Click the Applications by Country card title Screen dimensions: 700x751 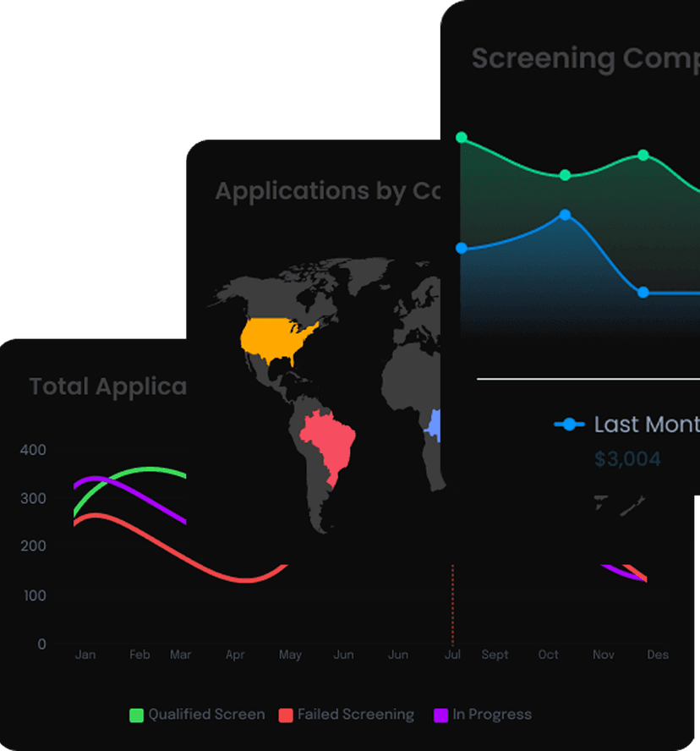326,191
